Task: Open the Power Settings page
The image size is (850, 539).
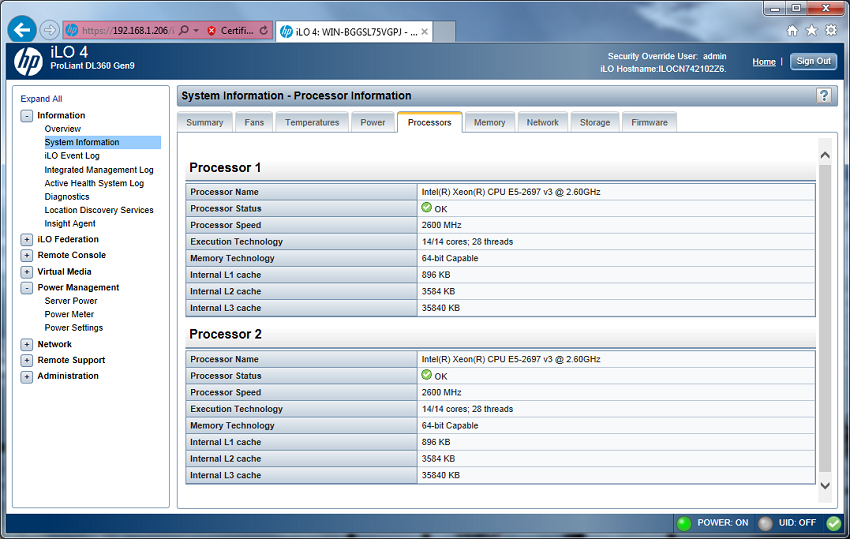Action: (74, 328)
